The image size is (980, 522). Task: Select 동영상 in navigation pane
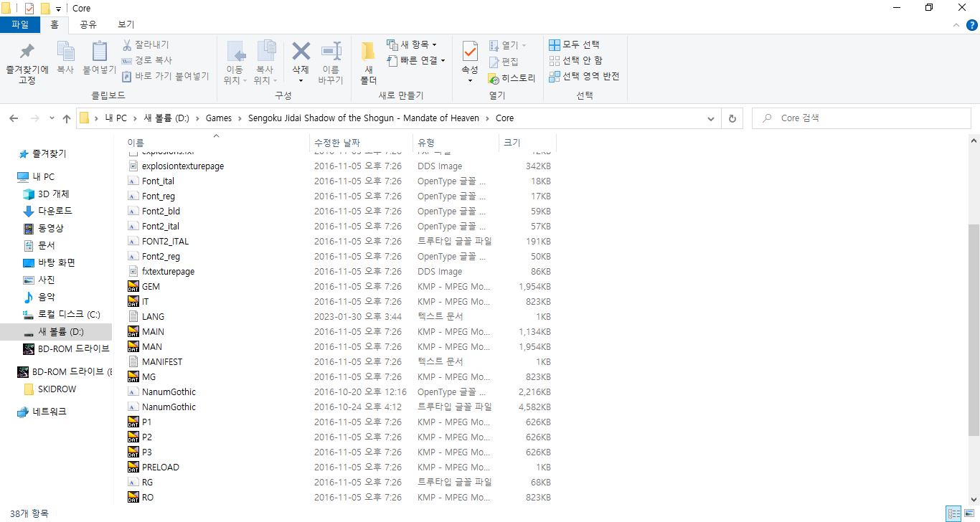coord(50,228)
